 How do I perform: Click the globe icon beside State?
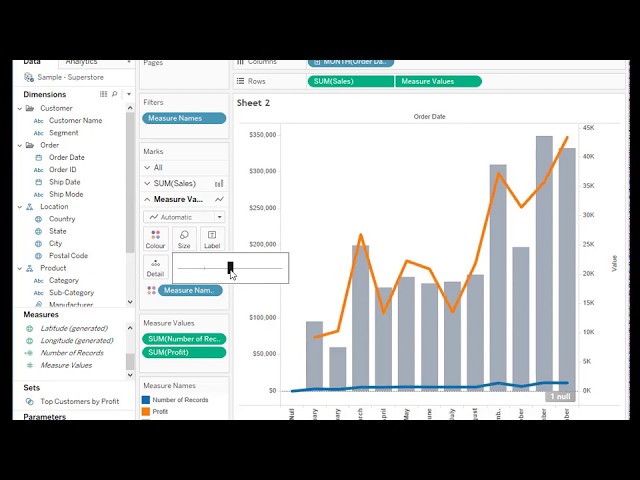(39, 231)
